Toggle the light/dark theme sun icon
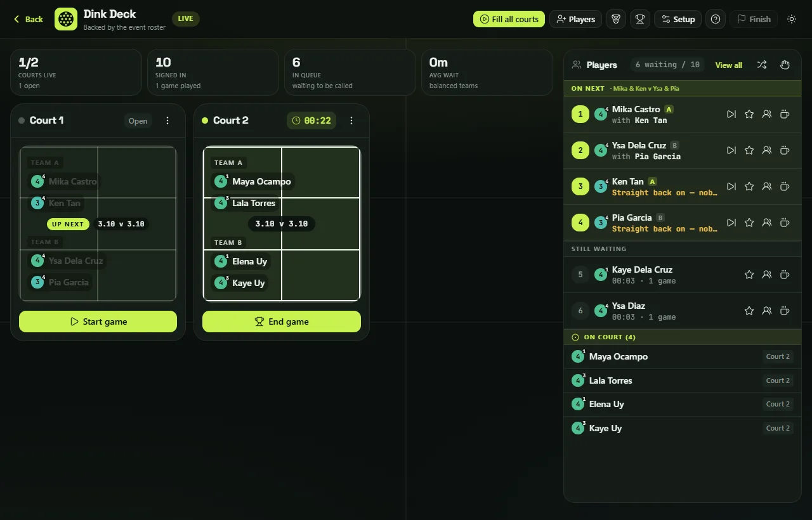Image resolution: width=812 pixels, height=520 pixels. pyautogui.click(x=792, y=19)
